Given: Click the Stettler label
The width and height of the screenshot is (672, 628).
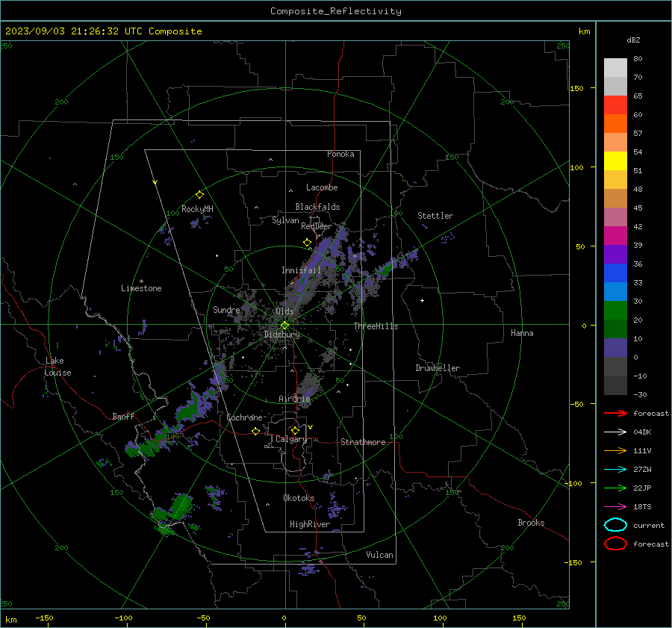Looking at the screenshot, I should click(x=435, y=216).
